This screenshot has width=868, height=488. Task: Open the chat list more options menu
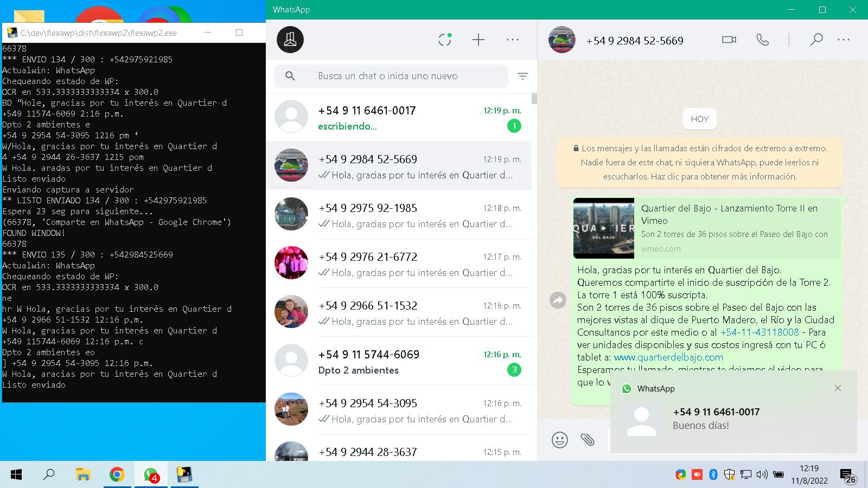pyautogui.click(x=513, y=40)
